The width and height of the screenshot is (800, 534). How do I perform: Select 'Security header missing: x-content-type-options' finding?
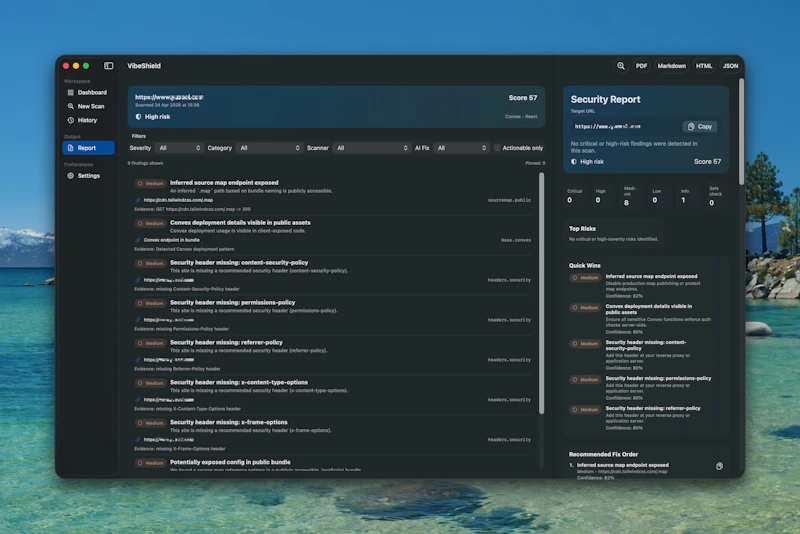pyautogui.click(x=333, y=395)
